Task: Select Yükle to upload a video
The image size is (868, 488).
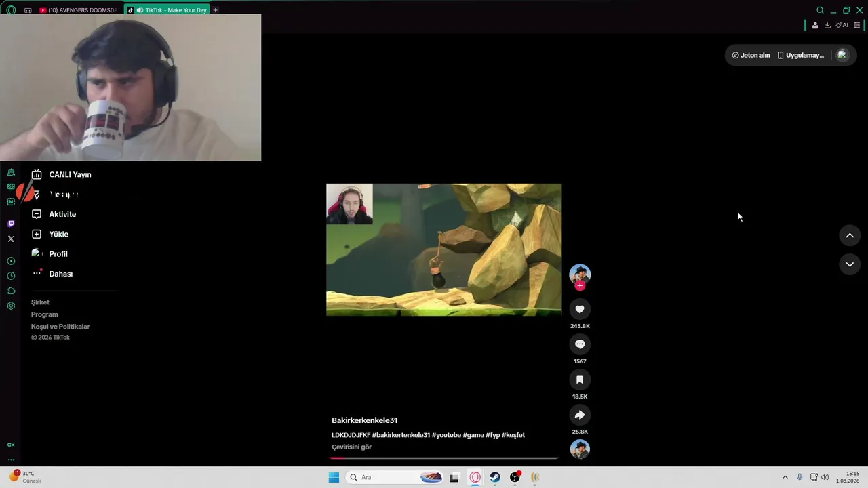Action: (50, 234)
